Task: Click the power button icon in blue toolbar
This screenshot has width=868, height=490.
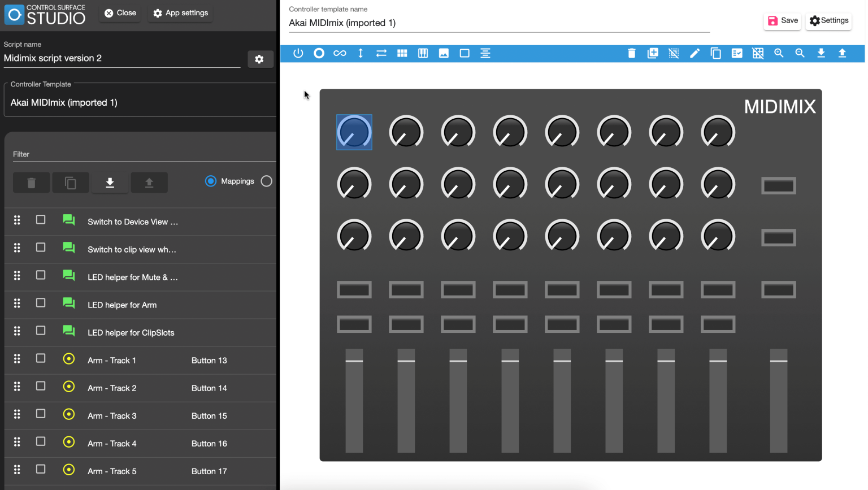Action: click(x=298, y=53)
